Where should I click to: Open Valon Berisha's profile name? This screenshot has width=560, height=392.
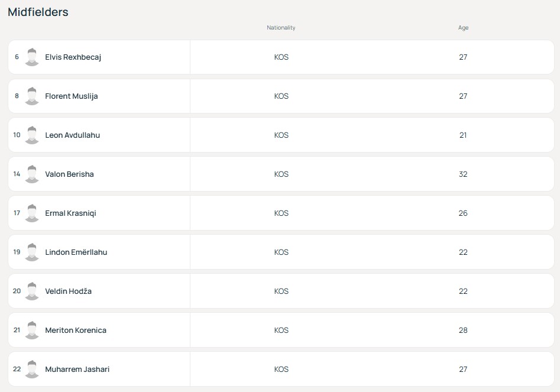point(69,174)
